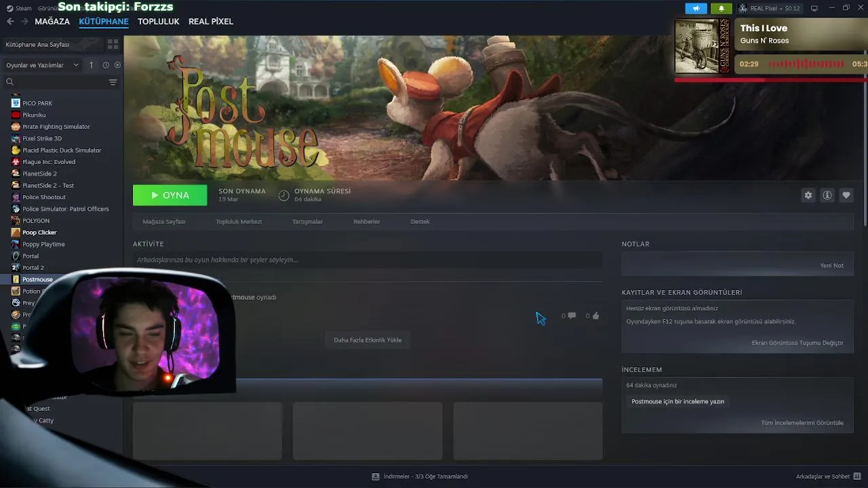The height and width of the screenshot is (488, 868).
Task: Open Postmouse game info icon
Action: point(827,195)
